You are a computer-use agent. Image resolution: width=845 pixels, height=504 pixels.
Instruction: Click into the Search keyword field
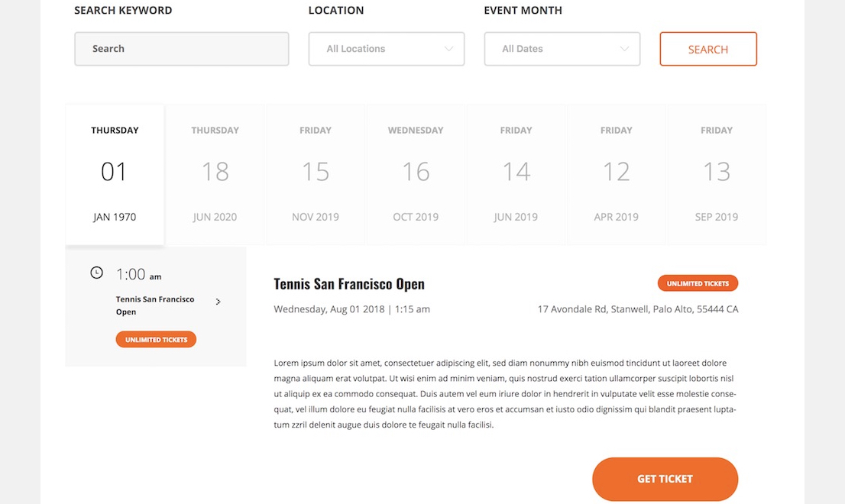181,49
